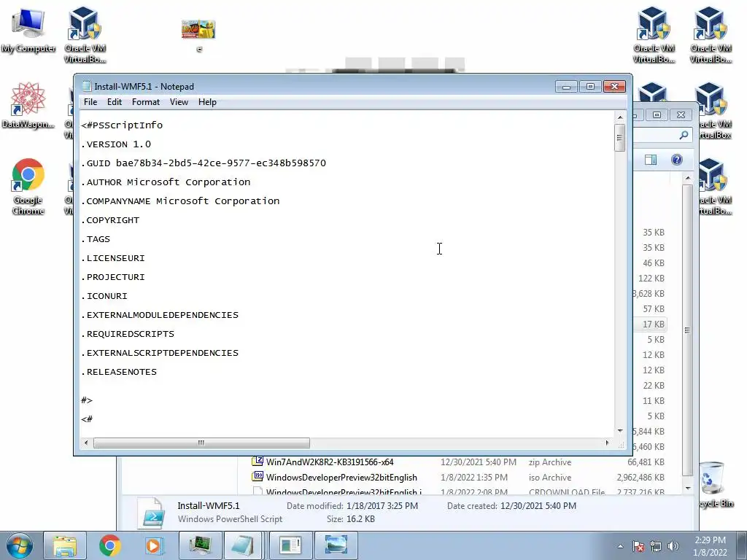
Task: Click Show desktop button at taskbar end
Action: 741,546
